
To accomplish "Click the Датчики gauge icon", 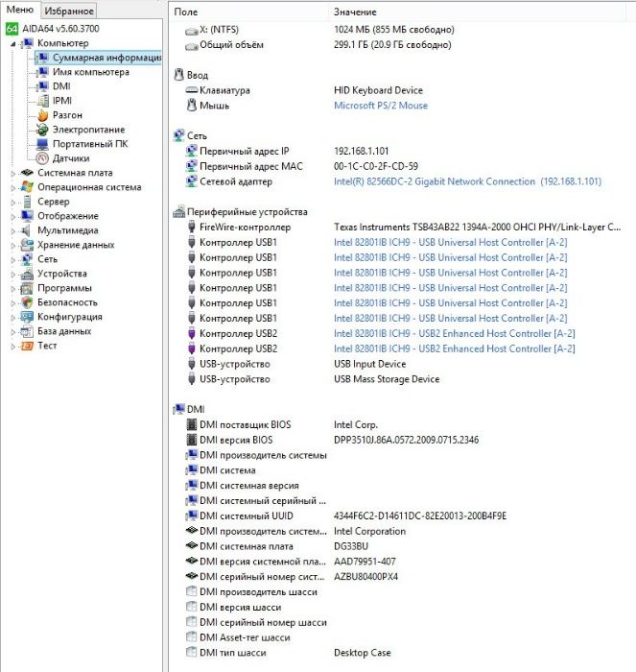I will click(42, 158).
